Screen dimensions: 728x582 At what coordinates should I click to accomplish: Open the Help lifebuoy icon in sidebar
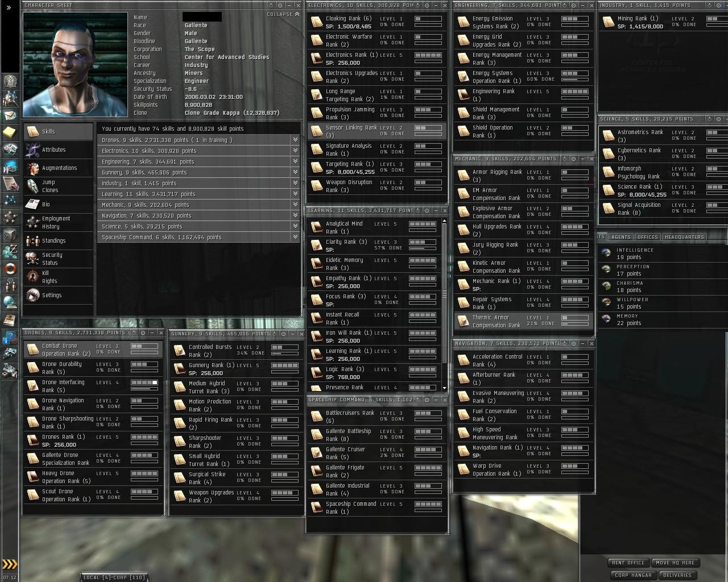click(10, 268)
